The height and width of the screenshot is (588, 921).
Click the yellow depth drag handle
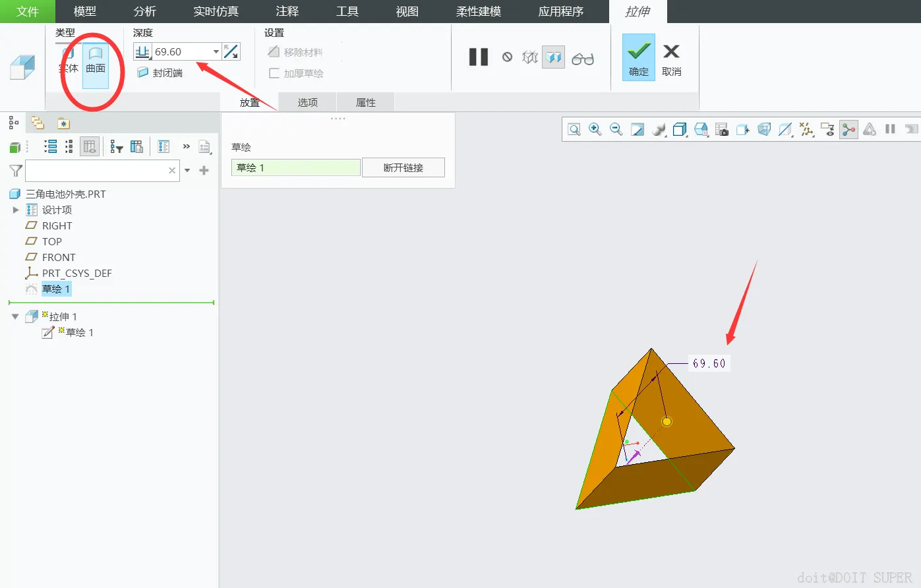667,421
